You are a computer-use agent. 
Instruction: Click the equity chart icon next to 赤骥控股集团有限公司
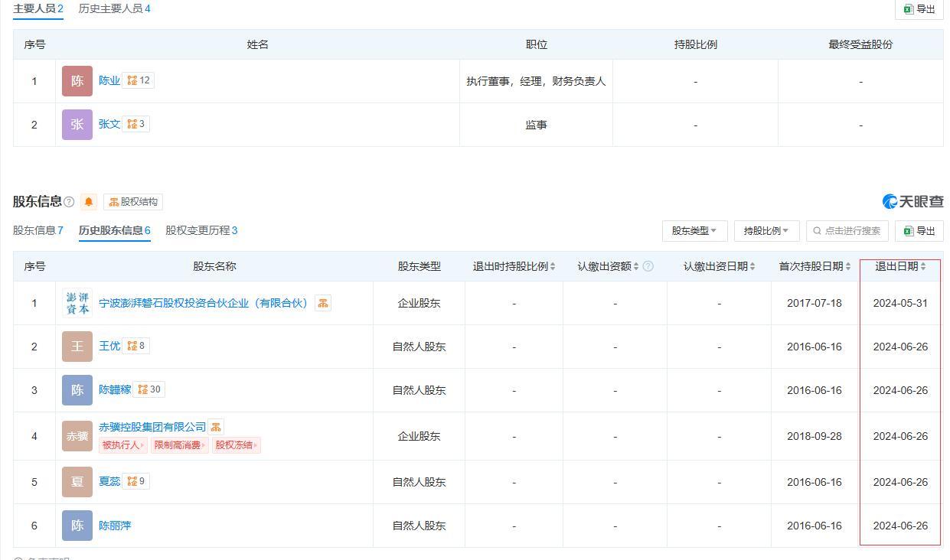pyautogui.click(x=216, y=427)
